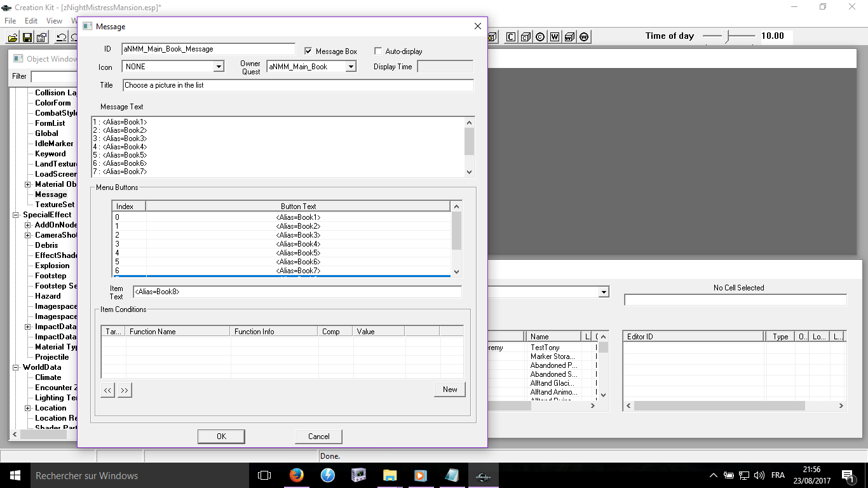868x488 pixels.
Task: Undo the last edit with the toolbar icon
Action: point(61,36)
